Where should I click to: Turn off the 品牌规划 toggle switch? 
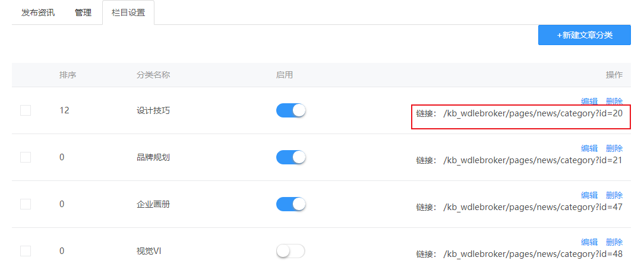[291, 157]
